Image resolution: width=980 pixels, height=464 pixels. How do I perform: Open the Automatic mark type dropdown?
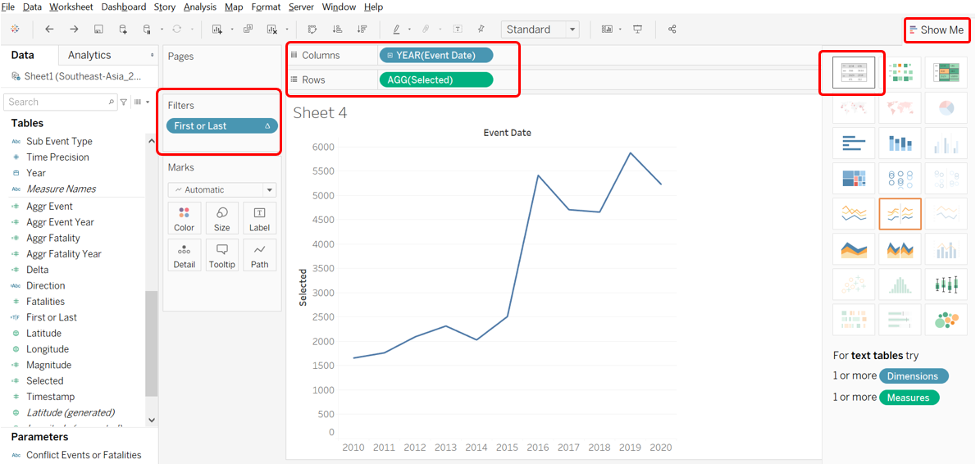222,190
